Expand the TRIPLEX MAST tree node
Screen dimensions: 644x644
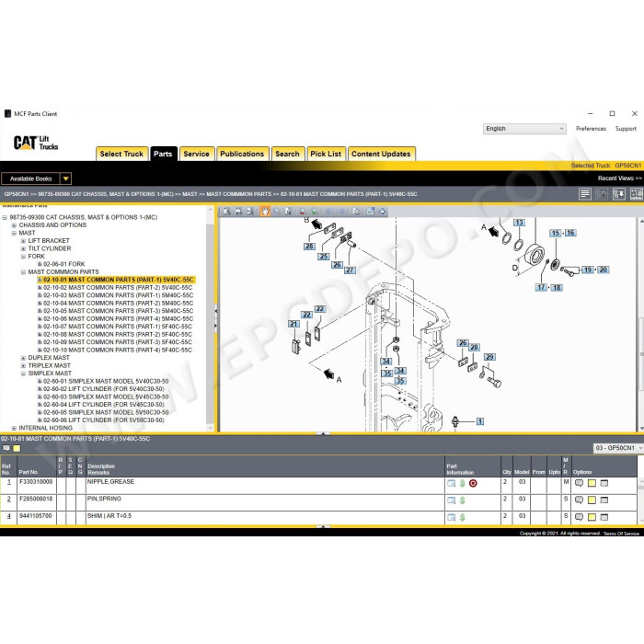tap(23, 366)
